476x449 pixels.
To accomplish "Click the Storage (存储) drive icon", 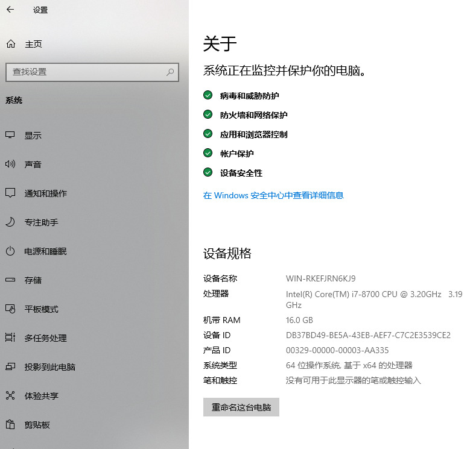I will coord(10,280).
